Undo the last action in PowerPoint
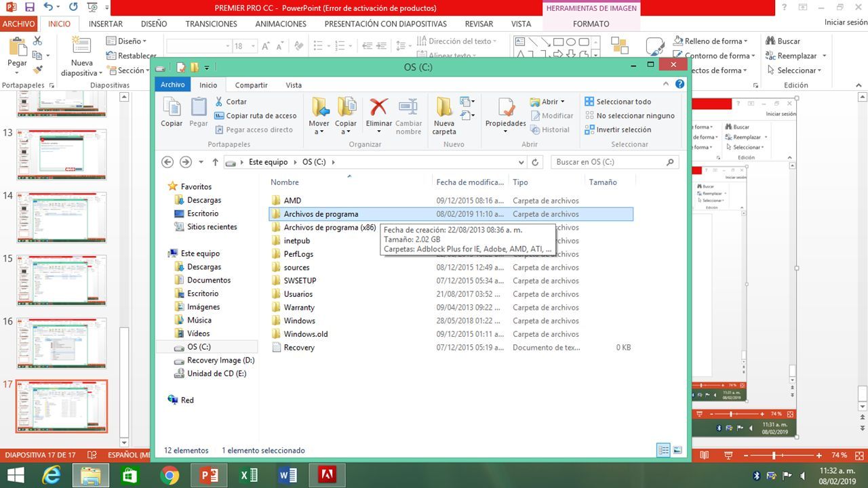This screenshot has width=868, height=488. 48,7
